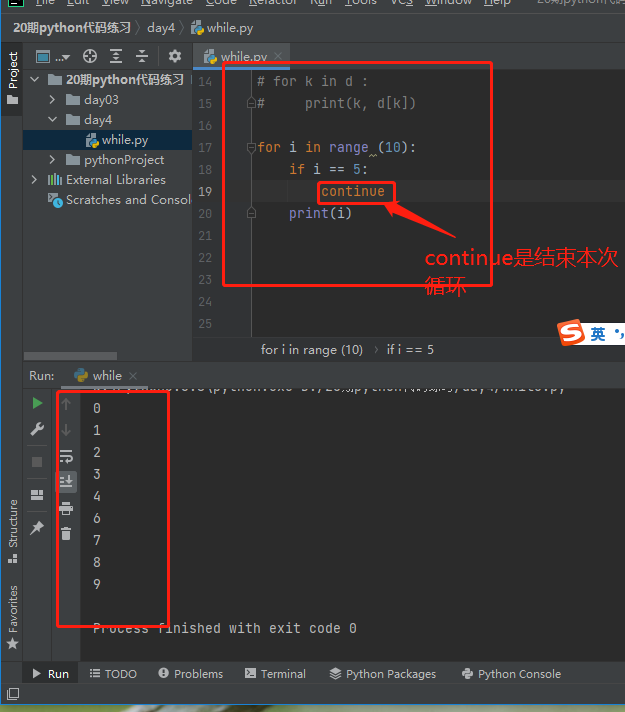
Task: Click the output line showing 9
Action: (x=97, y=584)
